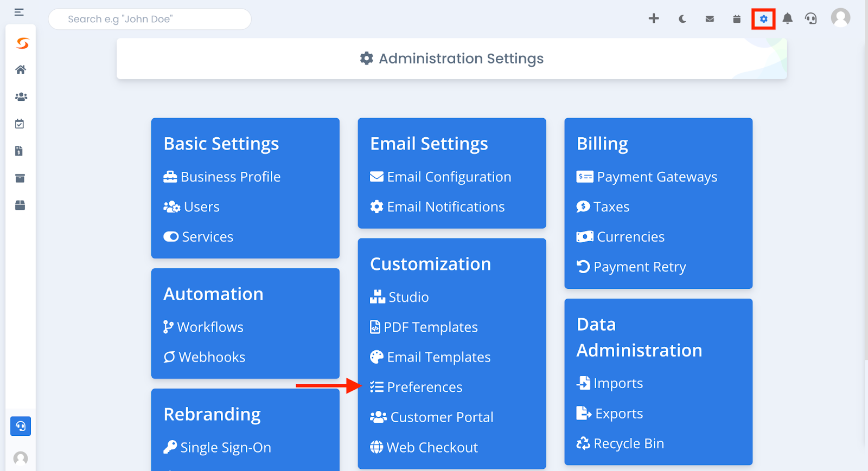Image resolution: width=868 pixels, height=471 pixels.
Task: Open Imports under Data Administration
Action: pyautogui.click(x=610, y=383)
